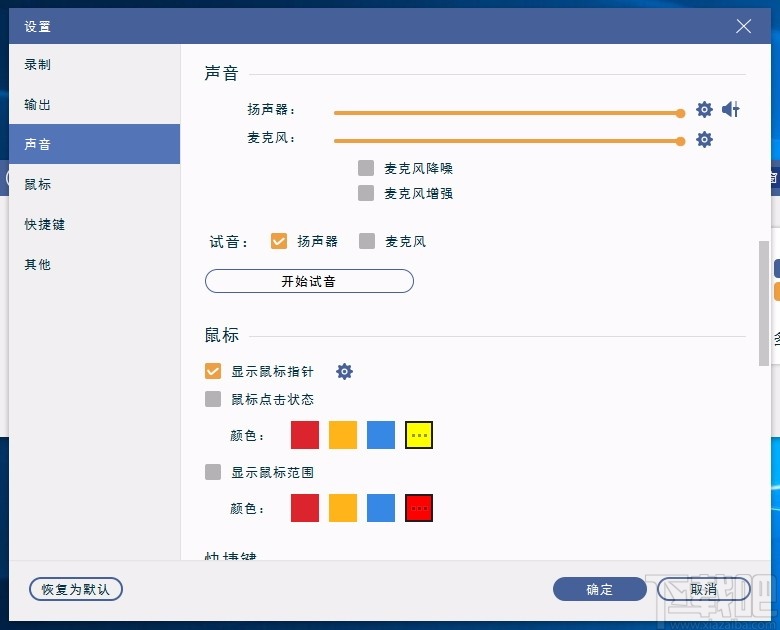Switch to the 输出 sidebar tab
Image resolution: width=780 pixels, height=630 pixels.
(x=95, y=105)
